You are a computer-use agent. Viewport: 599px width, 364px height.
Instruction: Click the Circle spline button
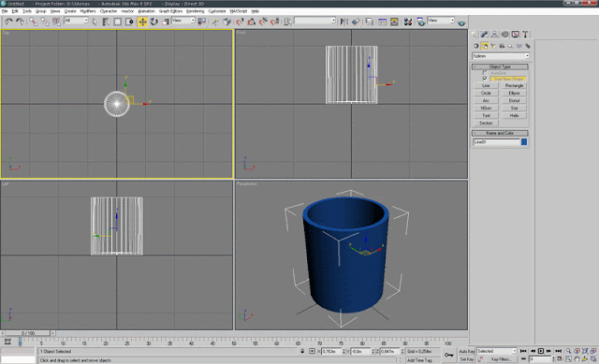(x=486, y=94)
